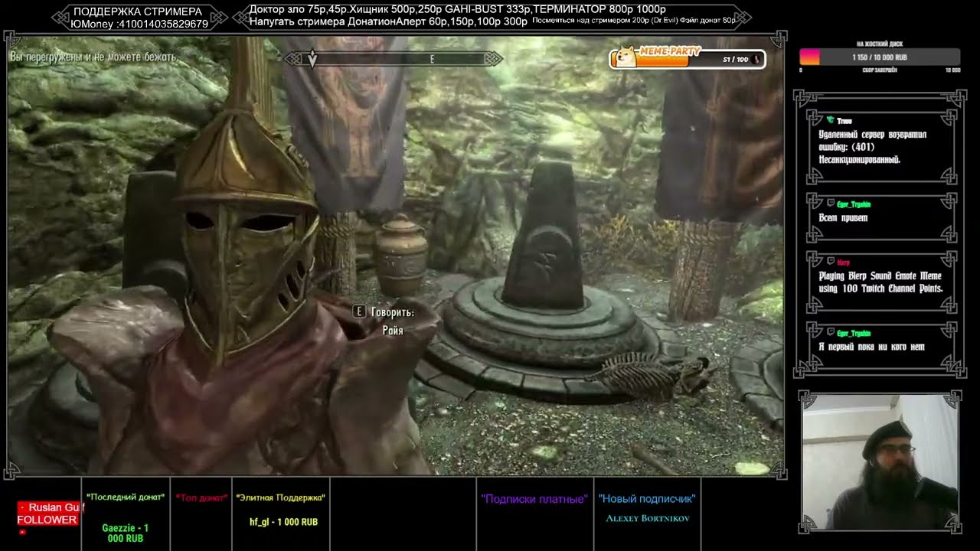Viewport: 980px width, 551px height.
Task: Click the 'НА ЖЕСТКИЙ ДИСК' goal title
Action: pyautogui.click(x=880, y=44)
